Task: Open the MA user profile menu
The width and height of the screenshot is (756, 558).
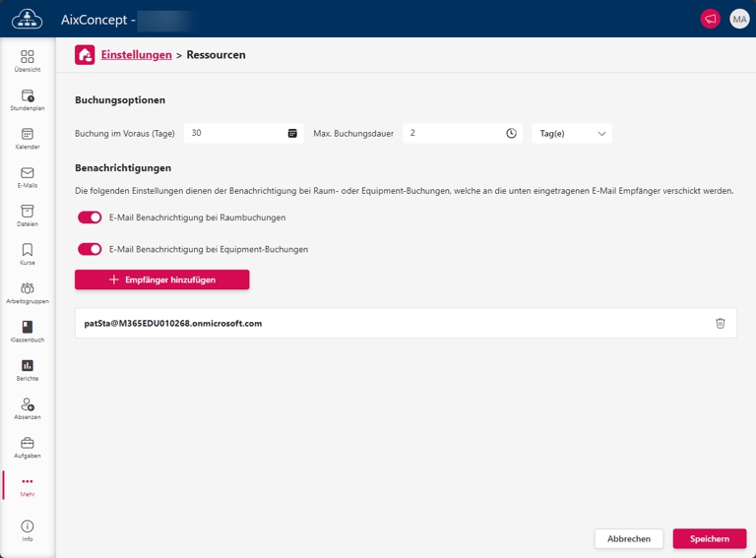Action: (x=739, y=19)
